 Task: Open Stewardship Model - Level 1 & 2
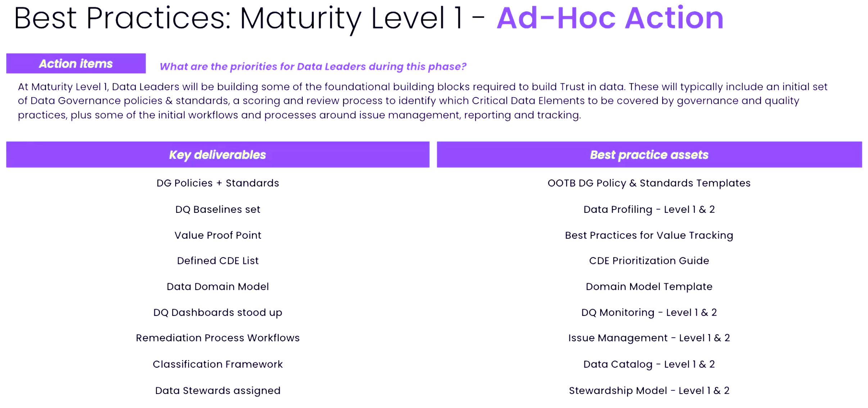649,390
